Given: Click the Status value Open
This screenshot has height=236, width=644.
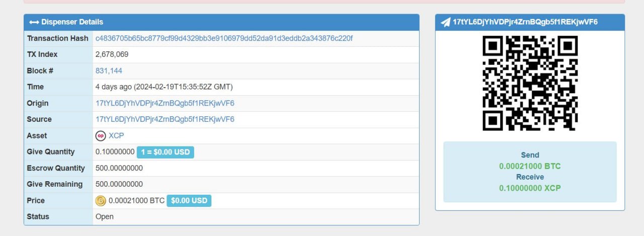Looking at the screenshot, I should pyautogui.click(x=105, y=217).
